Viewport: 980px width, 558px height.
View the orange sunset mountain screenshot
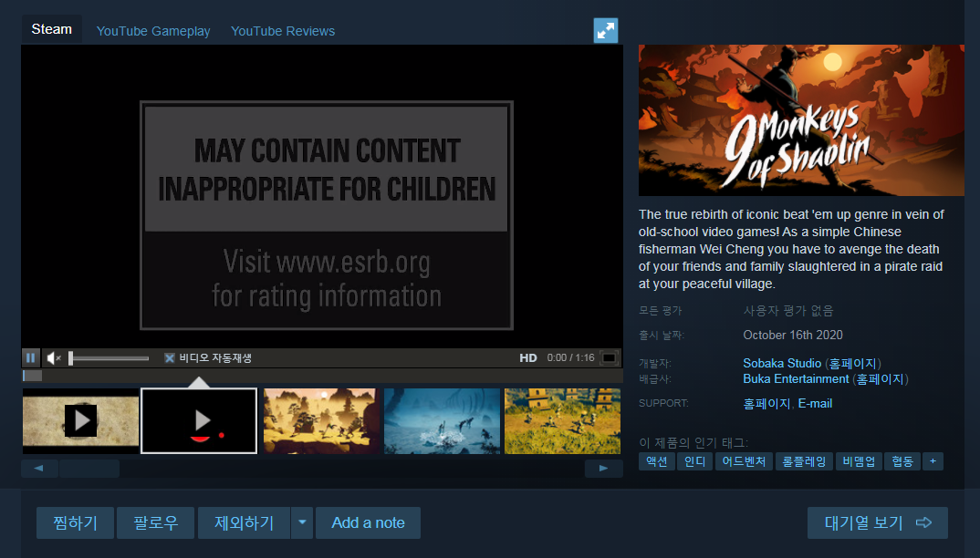(x=320, y=421)
